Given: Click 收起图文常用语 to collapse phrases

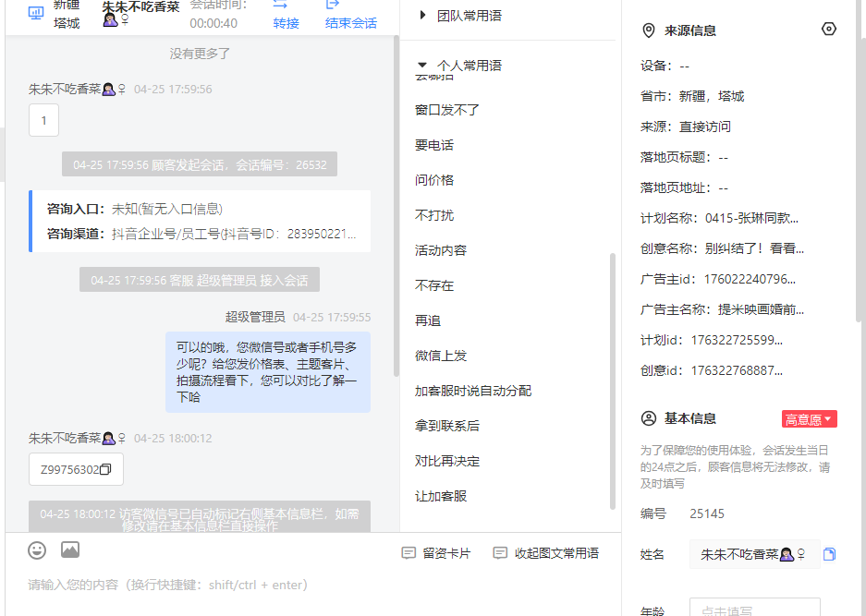Looking at the screenshot, I should pyautogui.click(x=545, y=553).
